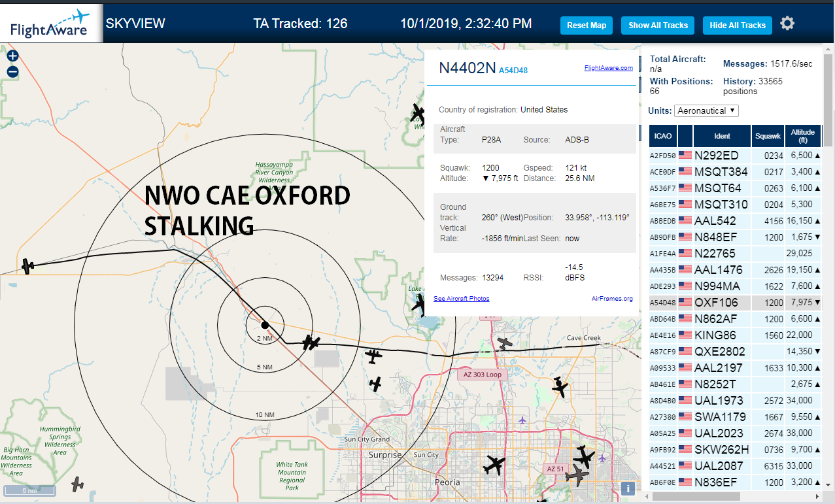Image resolution: width=835 pixels, height=504 pixels.
Task: Select the KING86 aircraft row
Action: click(x=735, y=335)
